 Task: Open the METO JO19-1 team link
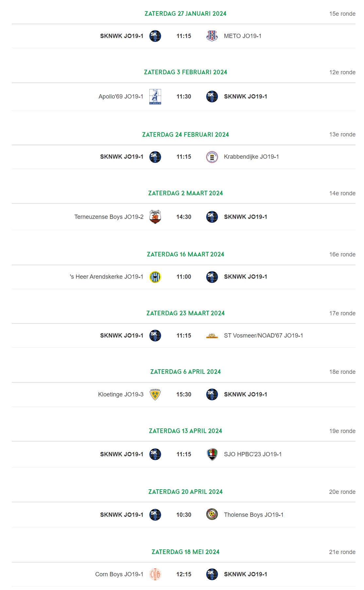(242, 36)
